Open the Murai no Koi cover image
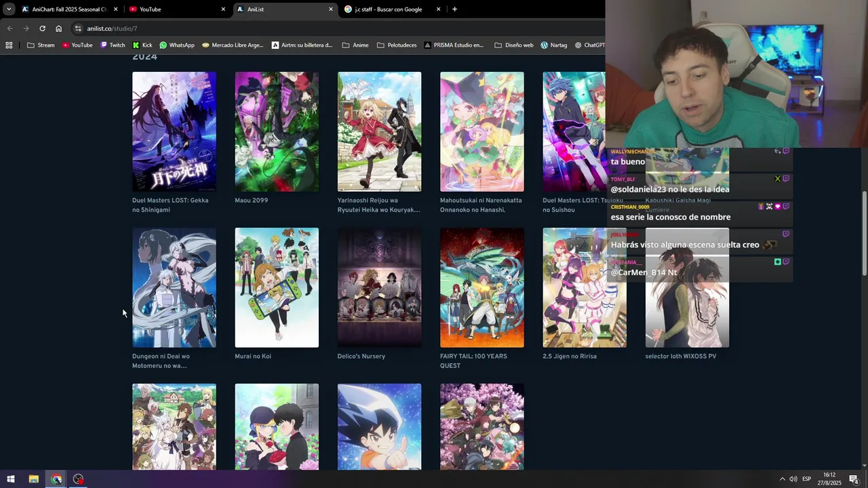The image size is (868, 488). (277, 287)
